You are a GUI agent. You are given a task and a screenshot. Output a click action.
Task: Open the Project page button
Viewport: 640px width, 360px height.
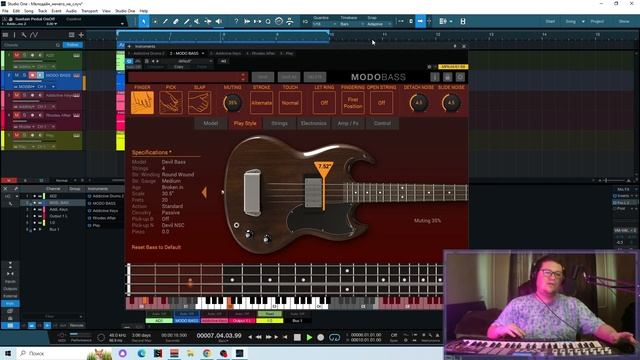click(597, 21)
